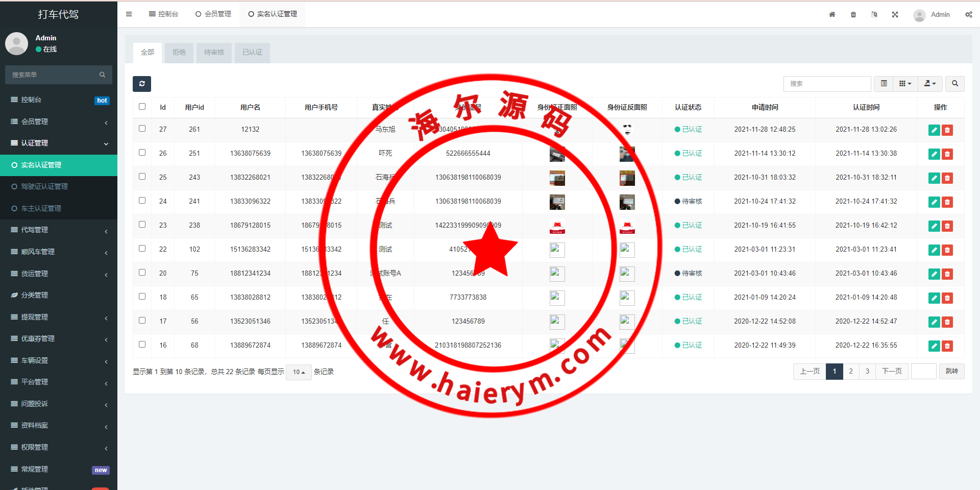Click green edit icon for row Id 27

pyautogui.click(x=934, y=130)
